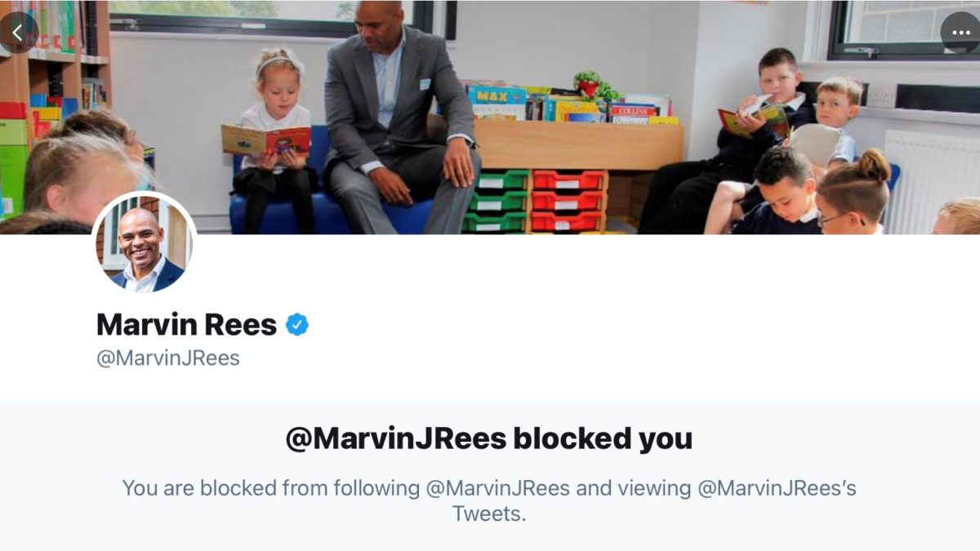Click the bold "@MarvinJRees blocked you" heading
980x551 pixels.
(489, 439)
